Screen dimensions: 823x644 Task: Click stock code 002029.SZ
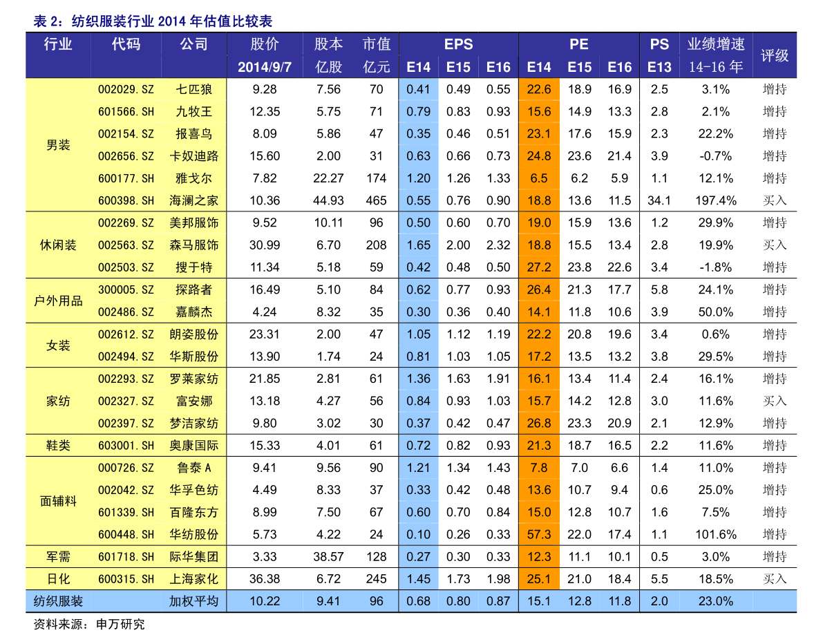click(x=126, y=89)
